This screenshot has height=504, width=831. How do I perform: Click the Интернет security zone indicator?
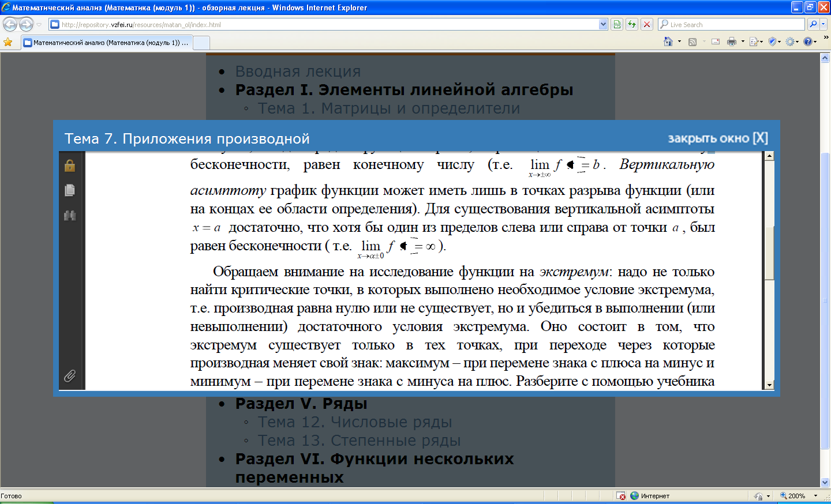[x=650, y=496]
